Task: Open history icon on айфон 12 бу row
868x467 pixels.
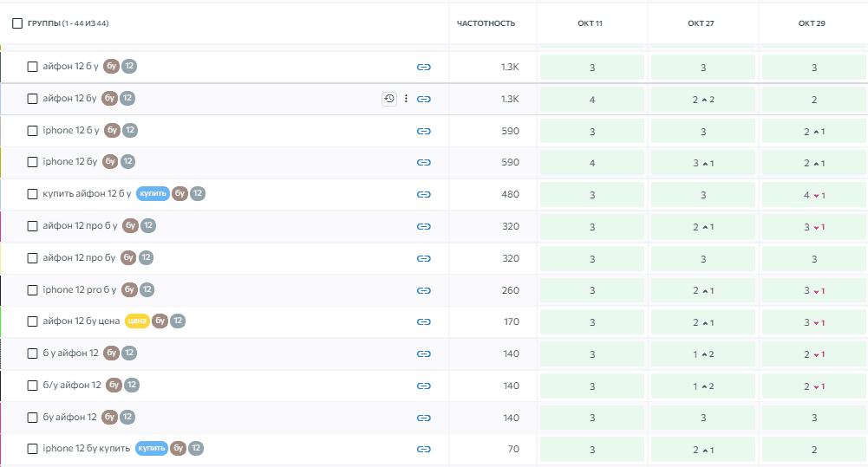Action: point(389,99)
